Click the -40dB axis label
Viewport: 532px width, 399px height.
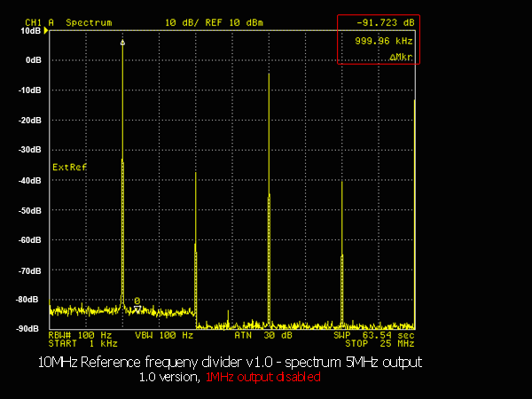click(30, 181)
